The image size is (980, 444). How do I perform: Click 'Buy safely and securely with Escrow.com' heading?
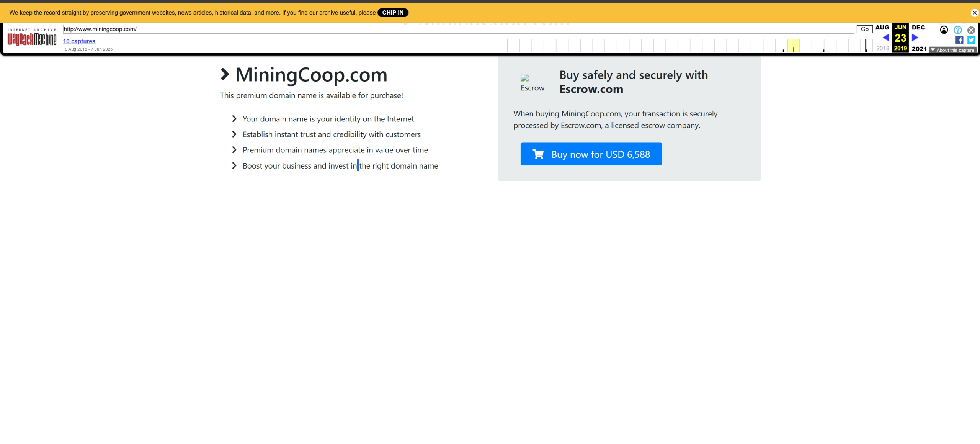pos(634,82)
